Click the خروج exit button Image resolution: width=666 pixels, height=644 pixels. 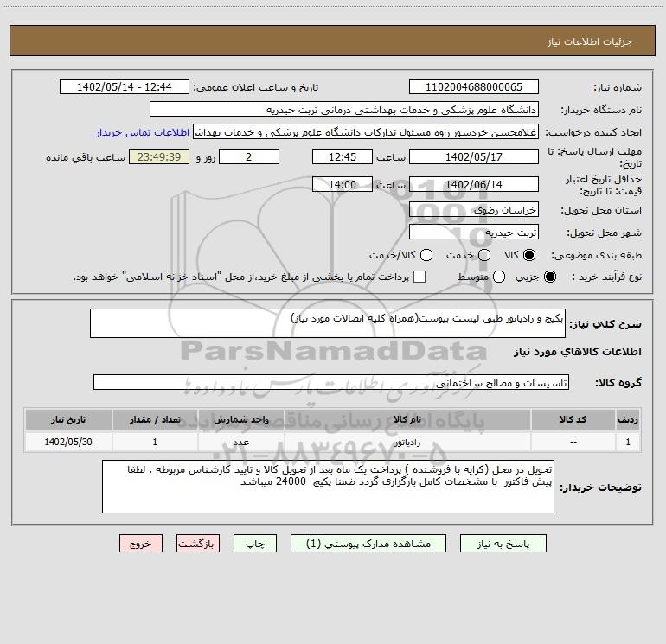coord(141,544)
